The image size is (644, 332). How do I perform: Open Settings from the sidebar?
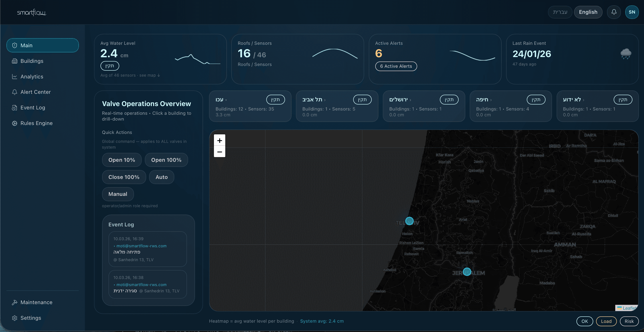coord(31,318)
